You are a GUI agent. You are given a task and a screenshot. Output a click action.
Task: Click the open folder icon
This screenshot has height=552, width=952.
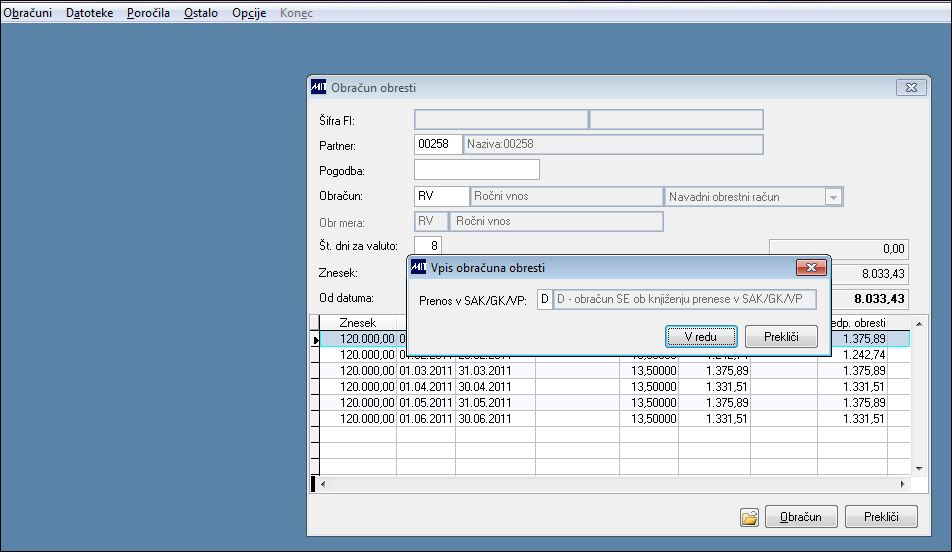[x=749, y=517]
